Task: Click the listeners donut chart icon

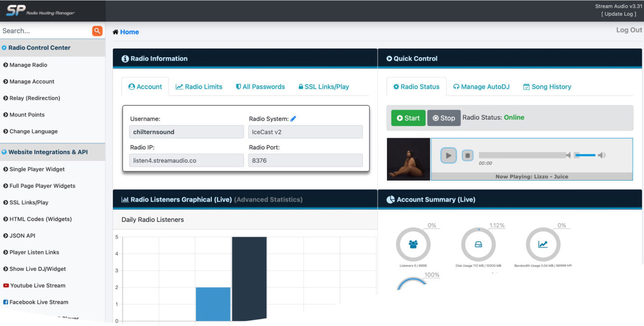Action: point(413,244)
